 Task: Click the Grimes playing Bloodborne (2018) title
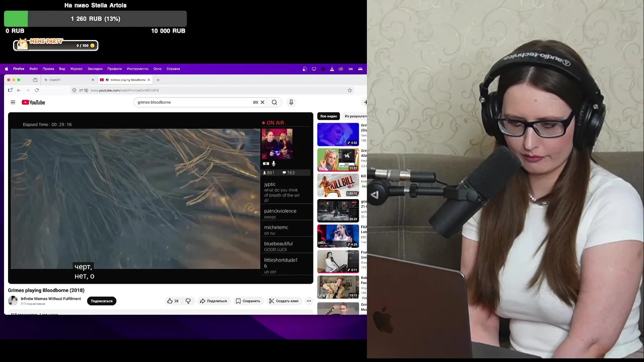[46, 290]
